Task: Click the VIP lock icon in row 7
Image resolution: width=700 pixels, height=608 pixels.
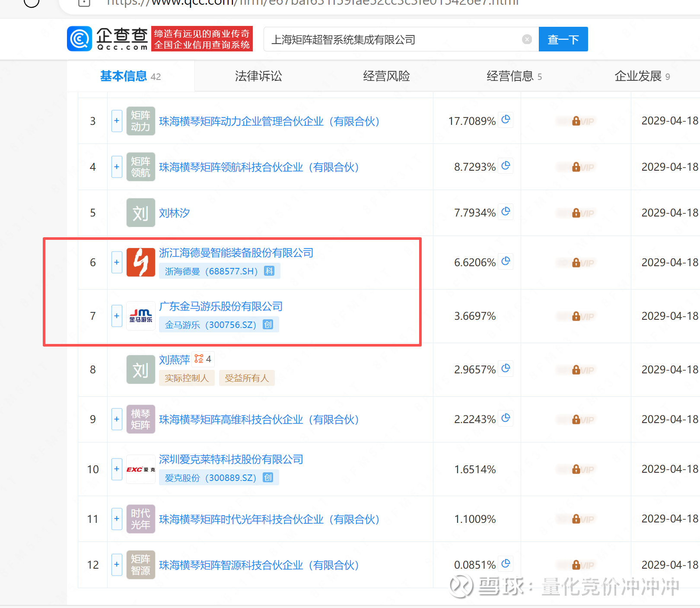Action: tap(576, 316)
